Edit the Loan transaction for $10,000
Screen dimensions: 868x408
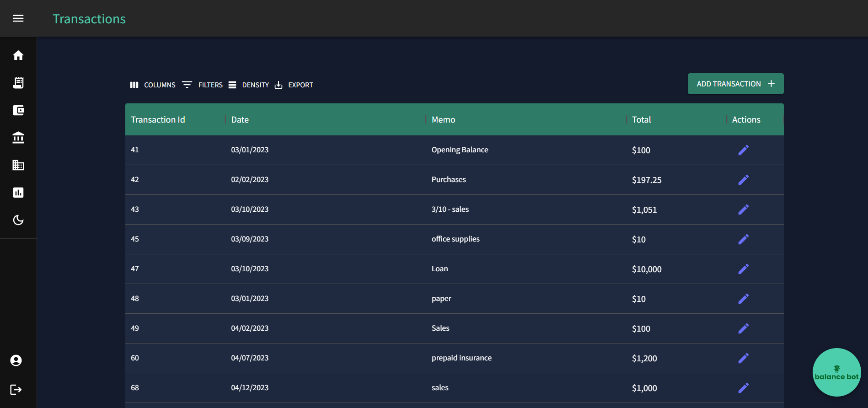743,269
